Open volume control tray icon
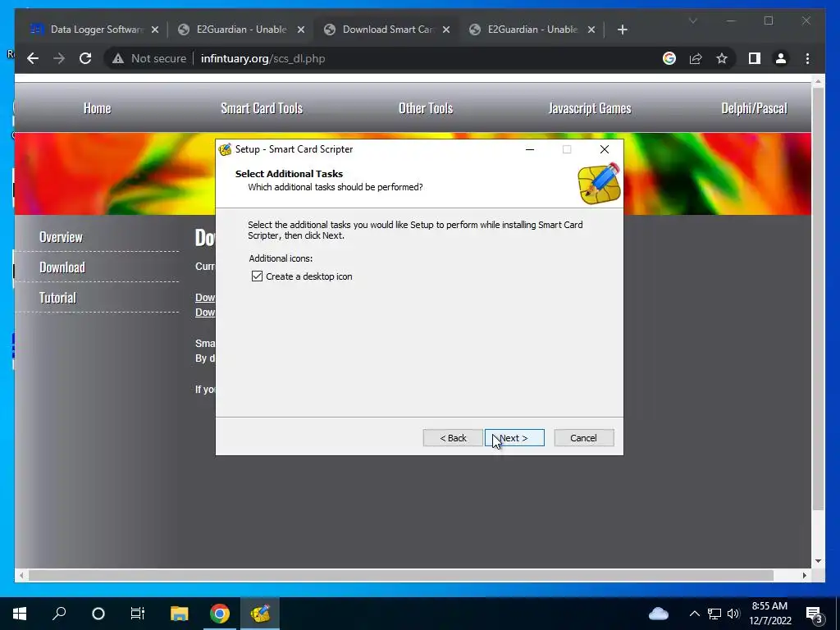This screenshot has width=840, height=630. [x=733, y=614]
